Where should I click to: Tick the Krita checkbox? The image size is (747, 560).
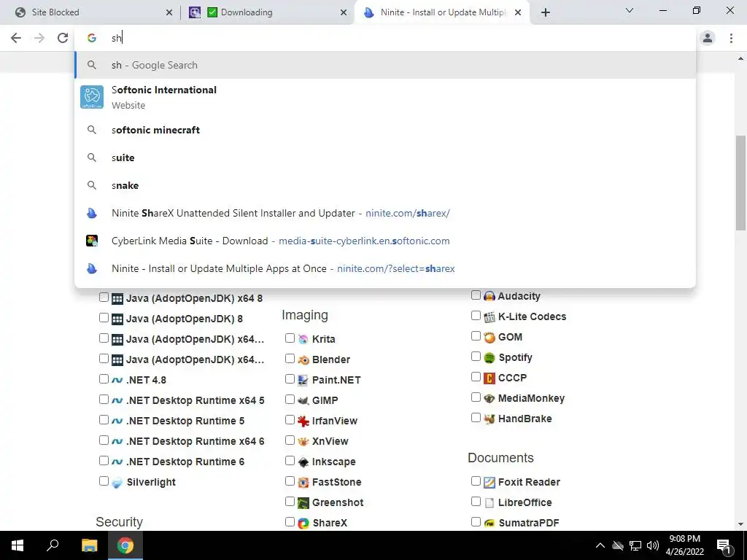(290, 338)
